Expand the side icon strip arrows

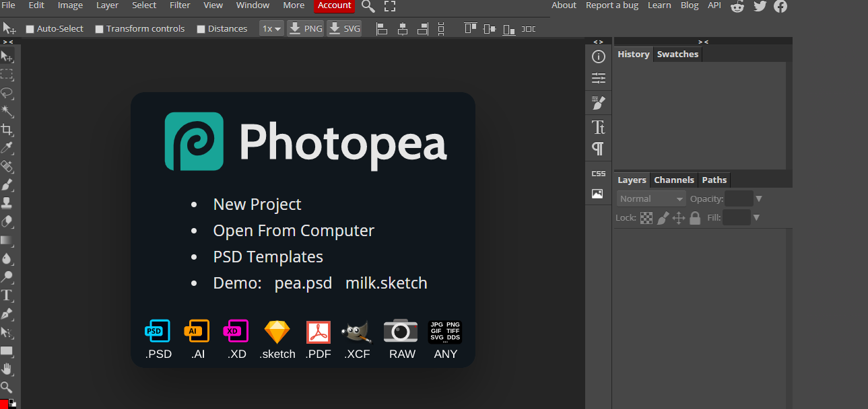[598, 42]
